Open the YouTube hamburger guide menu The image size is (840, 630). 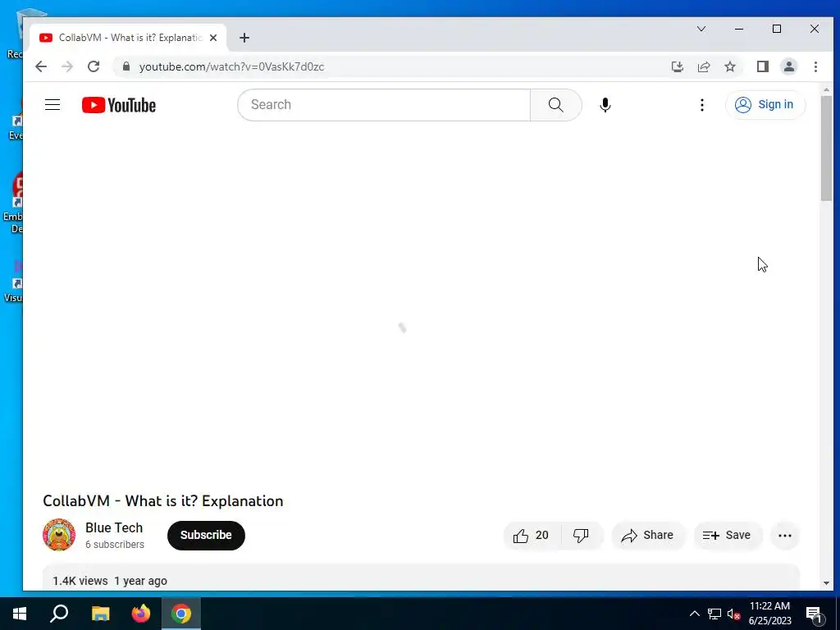(x=52, y=105)
